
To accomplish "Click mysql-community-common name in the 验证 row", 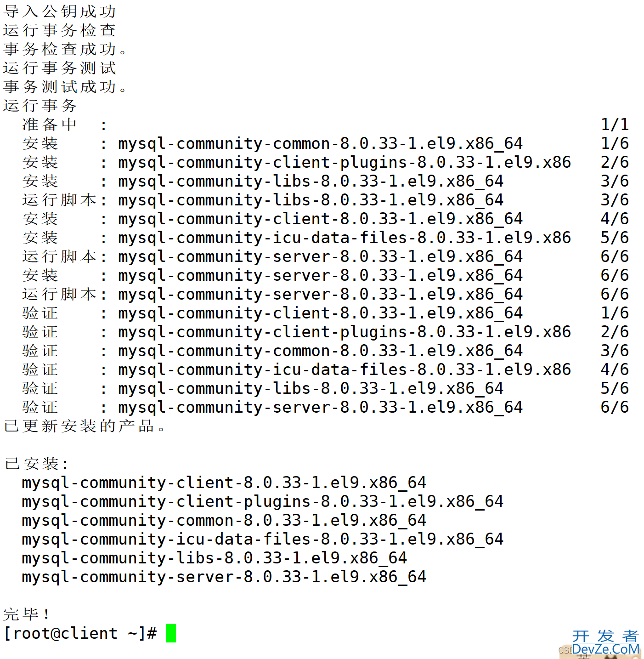I will 320,351.
